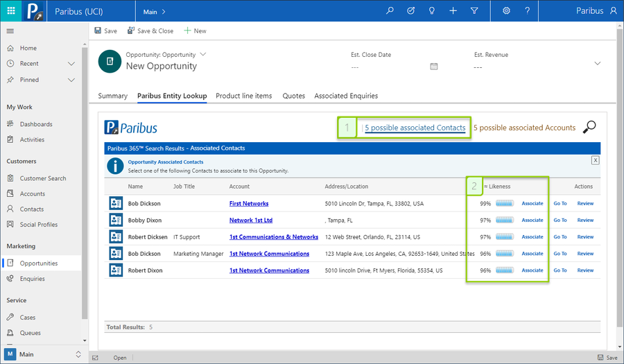624x364 pixels.
Task: Click the Name column header
Action: click(135, 187)
